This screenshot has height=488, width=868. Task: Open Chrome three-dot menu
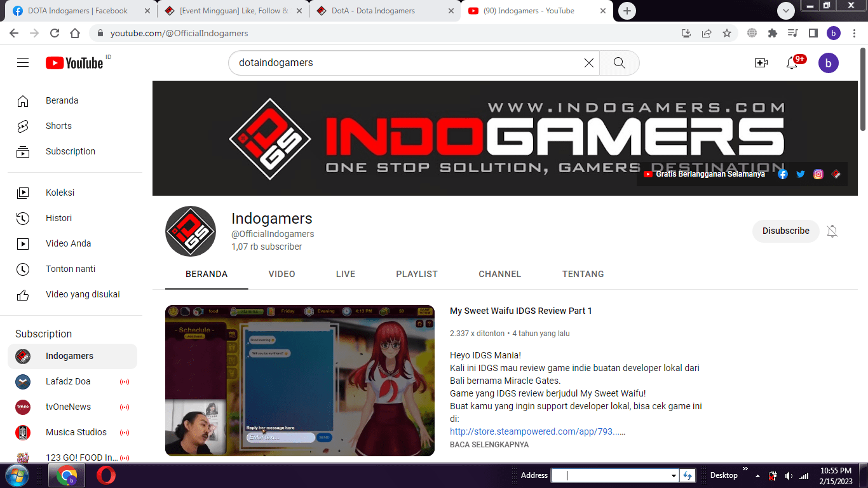coord(853,33)
